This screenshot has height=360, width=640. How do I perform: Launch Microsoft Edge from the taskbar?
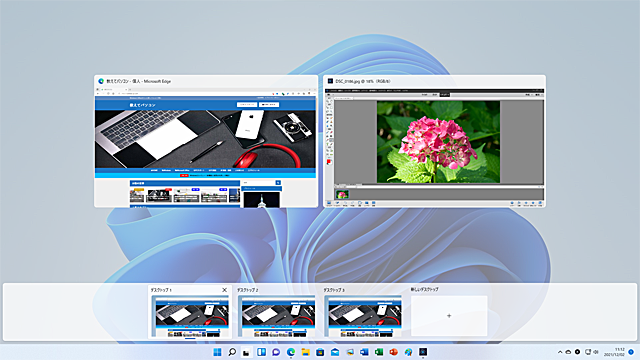(291, 352)
